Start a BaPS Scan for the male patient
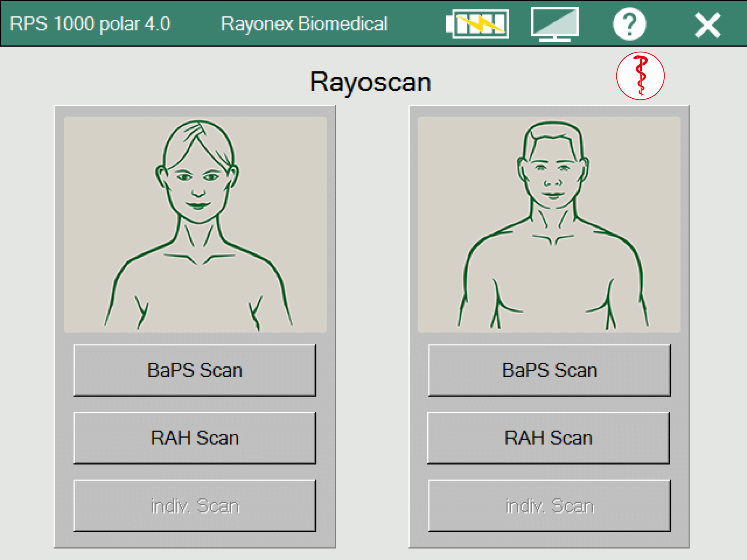 click(549, 370)
